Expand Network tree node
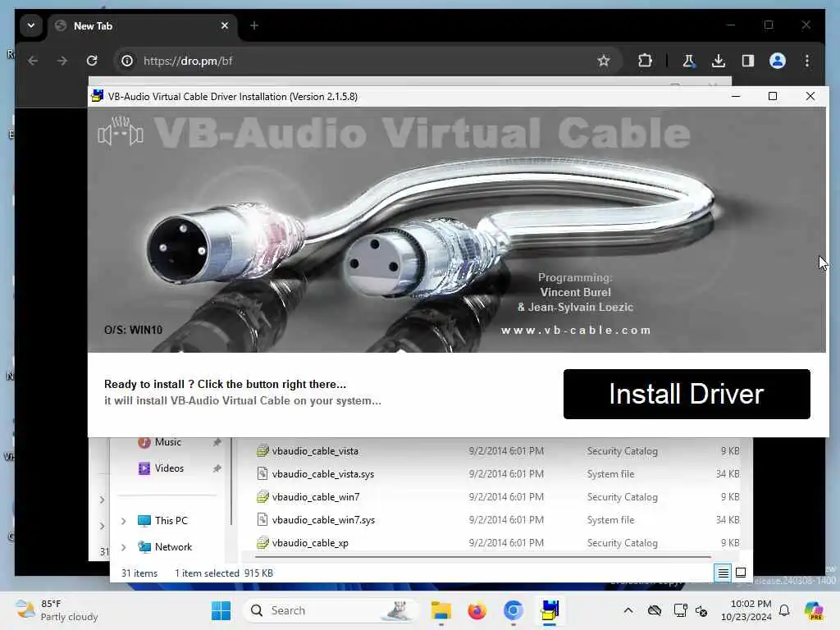840x630 pixels. (x=124, y=547)
